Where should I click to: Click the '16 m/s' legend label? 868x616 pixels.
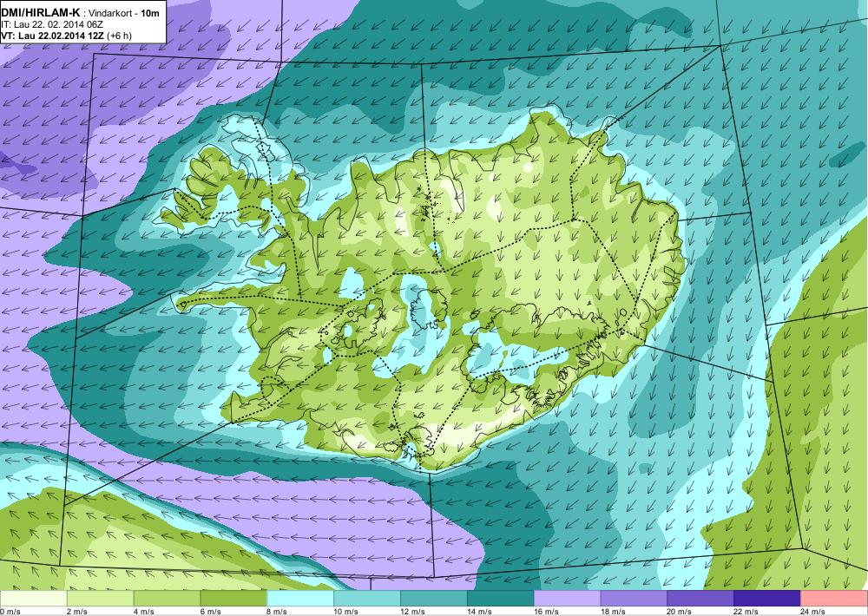pos(546,612)
